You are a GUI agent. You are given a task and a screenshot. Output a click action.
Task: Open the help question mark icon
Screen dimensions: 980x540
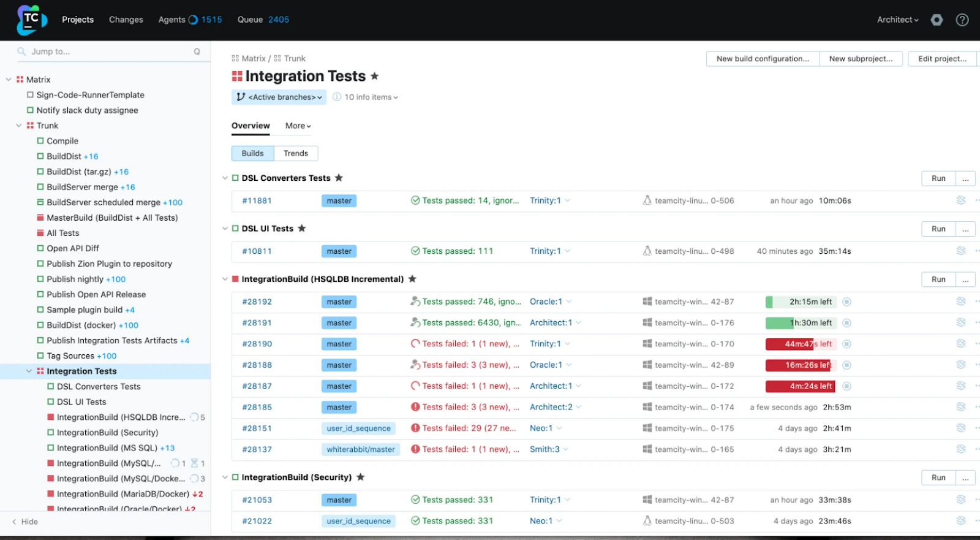(962, 20)
